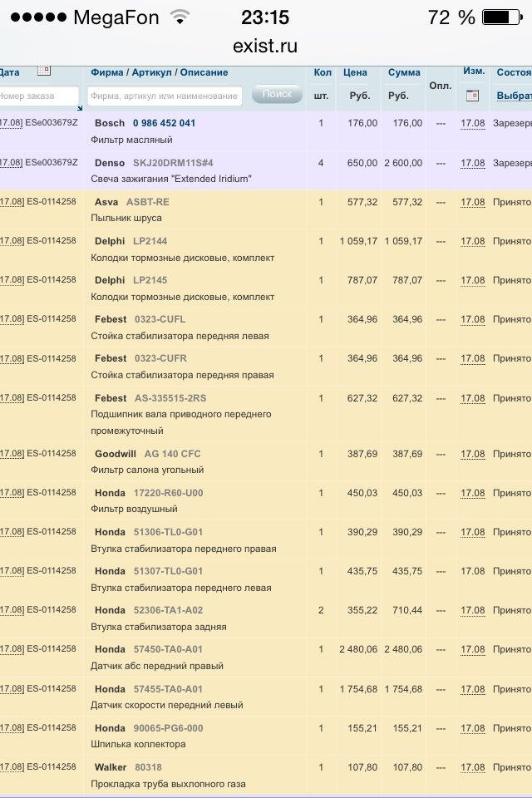Open Walker 80318 article link
The width and height of the screenshot is (532, 798).
(148, 766)
